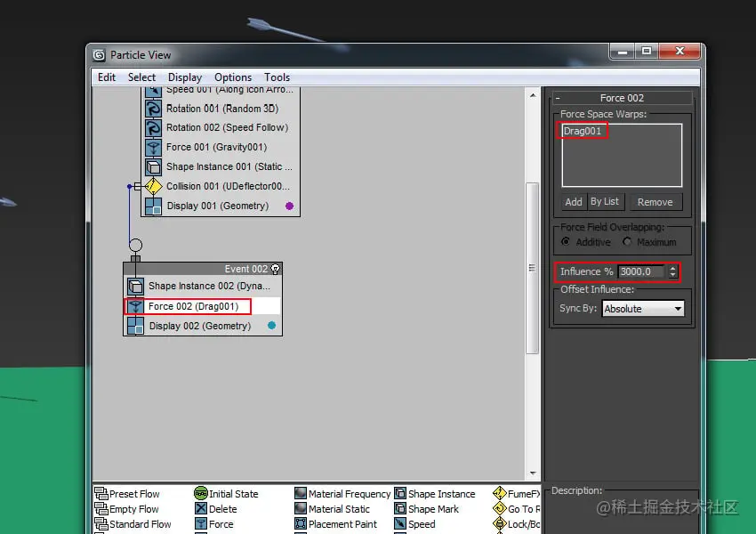Click the Lock/Bond test depot icon
756x534 pixels.
[x=500, y=523]
